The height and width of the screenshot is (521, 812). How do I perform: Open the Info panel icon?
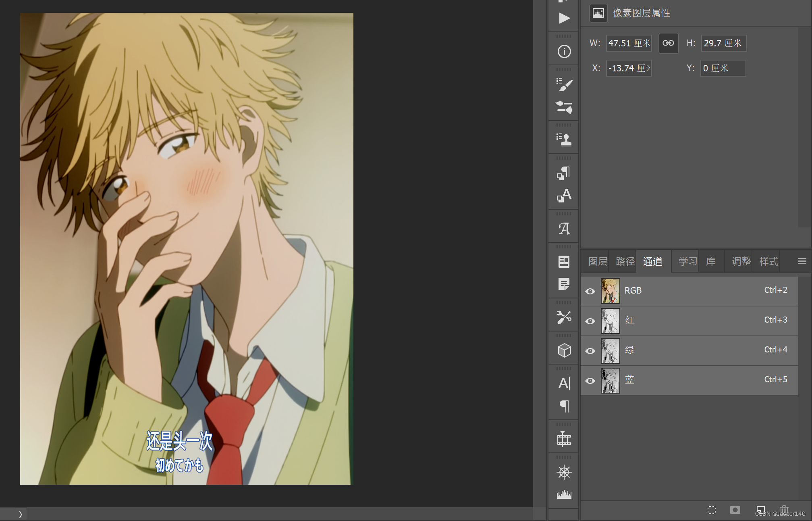tap(564, 52)
